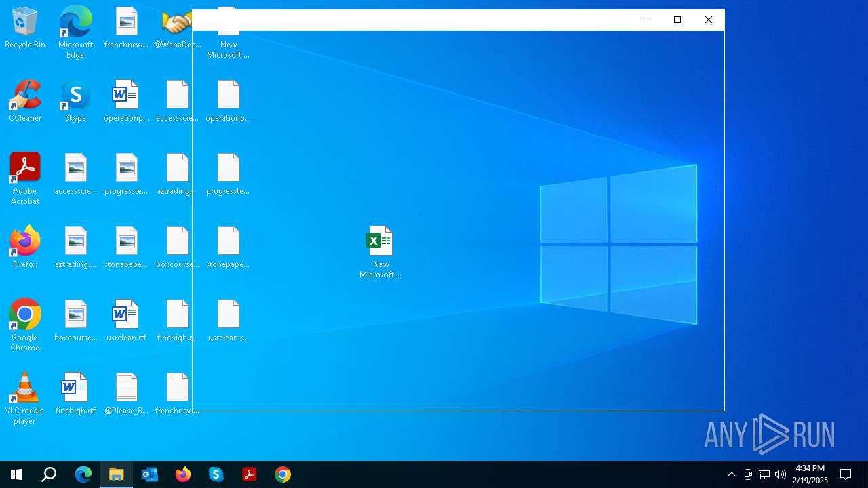Click the Show desktop strip at taskbar end

point(866,474)
